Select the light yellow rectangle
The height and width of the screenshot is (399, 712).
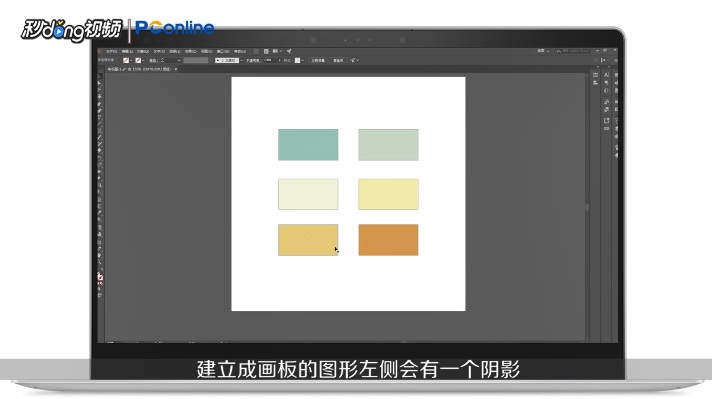coord(388,194)
